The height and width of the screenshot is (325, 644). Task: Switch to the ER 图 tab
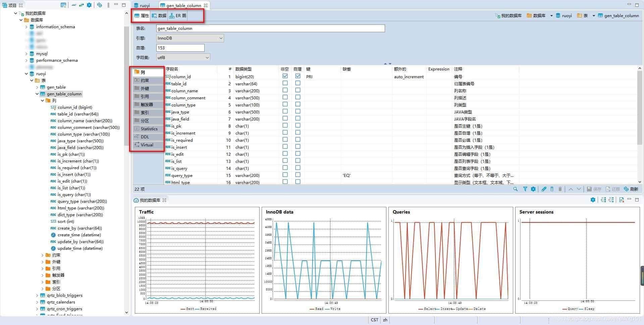178,15
